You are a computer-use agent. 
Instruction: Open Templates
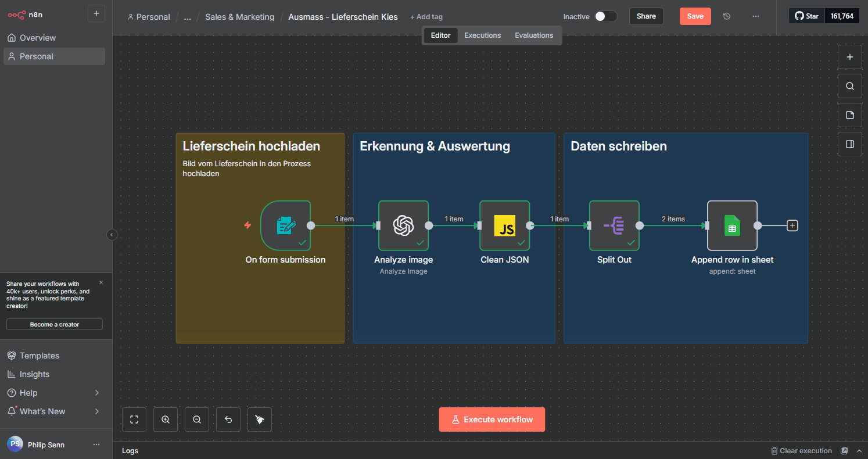coord(54,356)
